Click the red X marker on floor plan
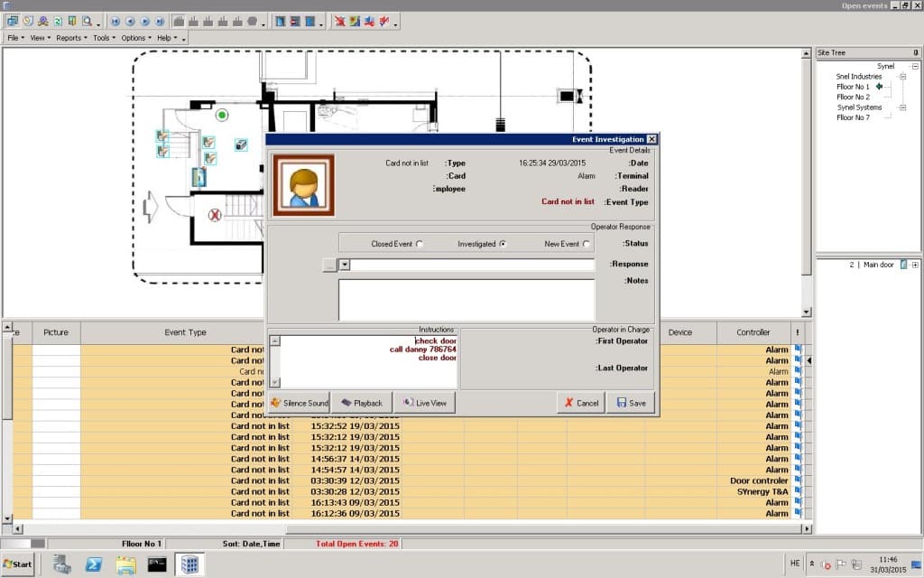 pyautogui.click(x=215, y=215)
